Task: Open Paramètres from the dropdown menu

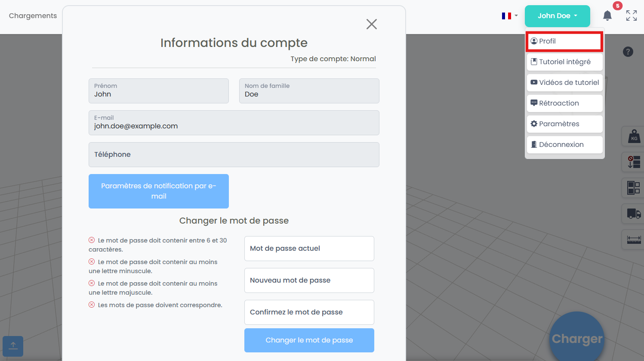Action: (564, 124)
